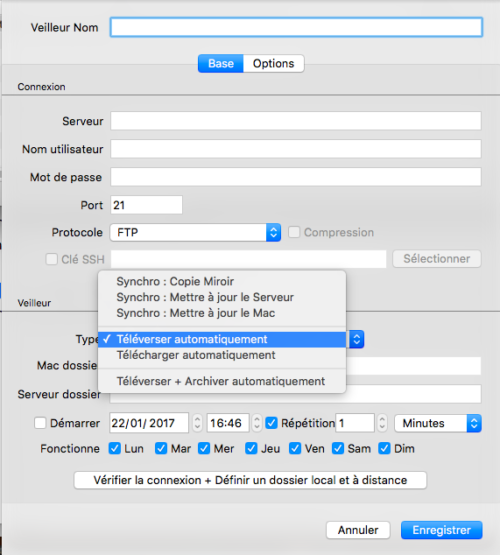Toggle the Dim day checkbox
The image size is (500, 555).
(384, 448)
